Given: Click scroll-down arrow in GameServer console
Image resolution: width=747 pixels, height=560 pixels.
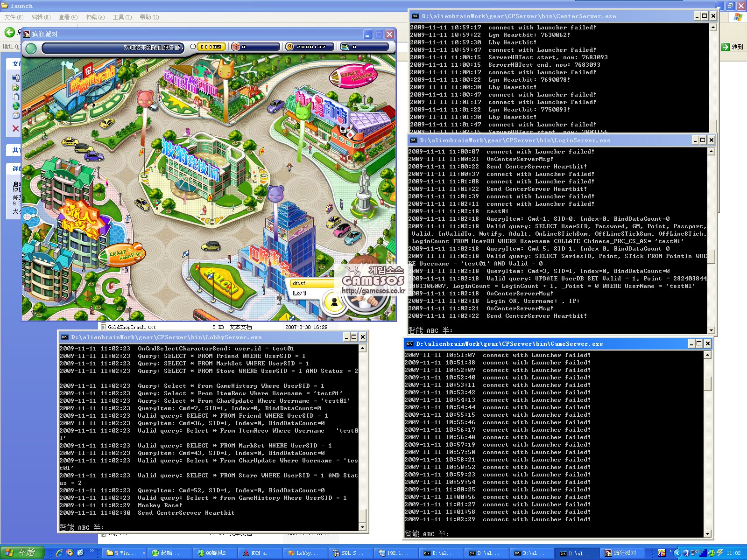Looking at the screenshot, I should (707, 533).
